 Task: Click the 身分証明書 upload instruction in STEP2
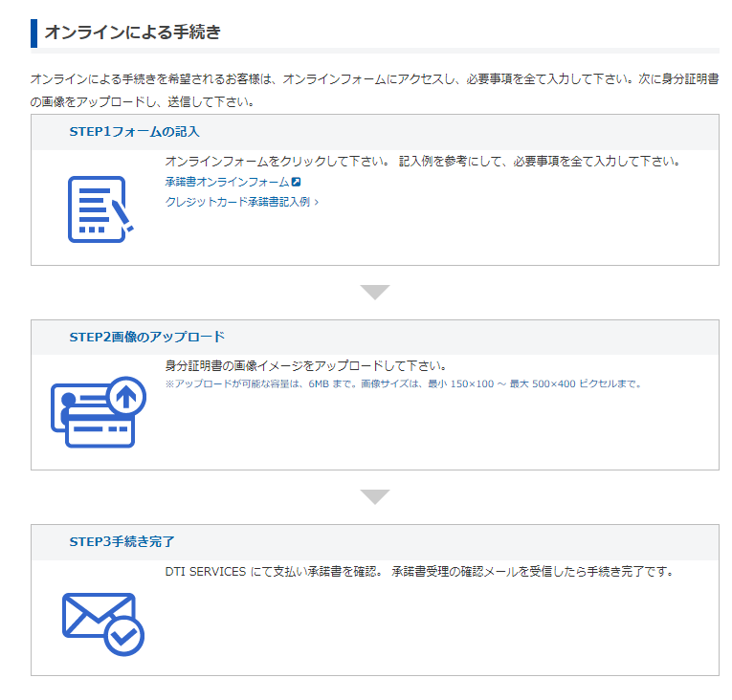[306, 366]
